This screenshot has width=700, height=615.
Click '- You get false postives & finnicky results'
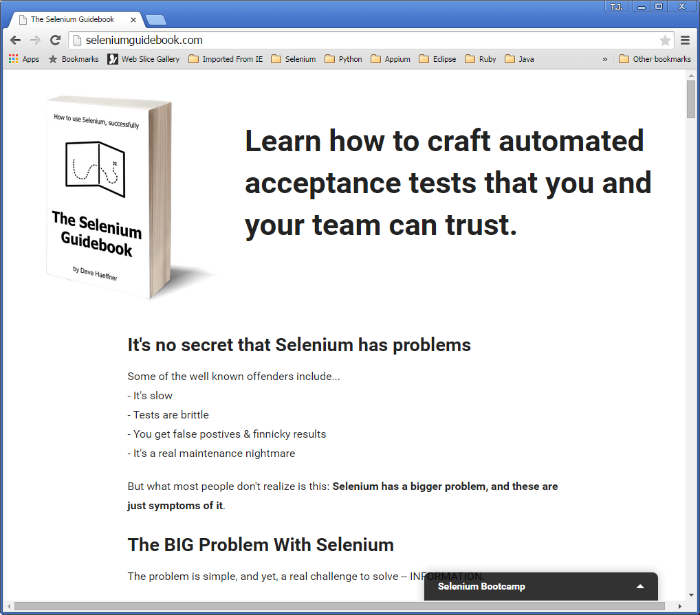point(227,434)
